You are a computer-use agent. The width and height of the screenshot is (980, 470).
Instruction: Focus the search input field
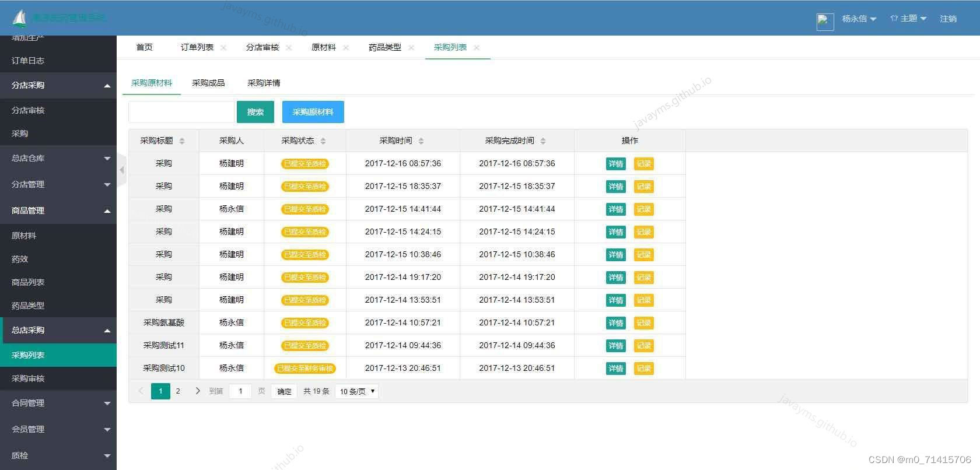click(181, 112)
